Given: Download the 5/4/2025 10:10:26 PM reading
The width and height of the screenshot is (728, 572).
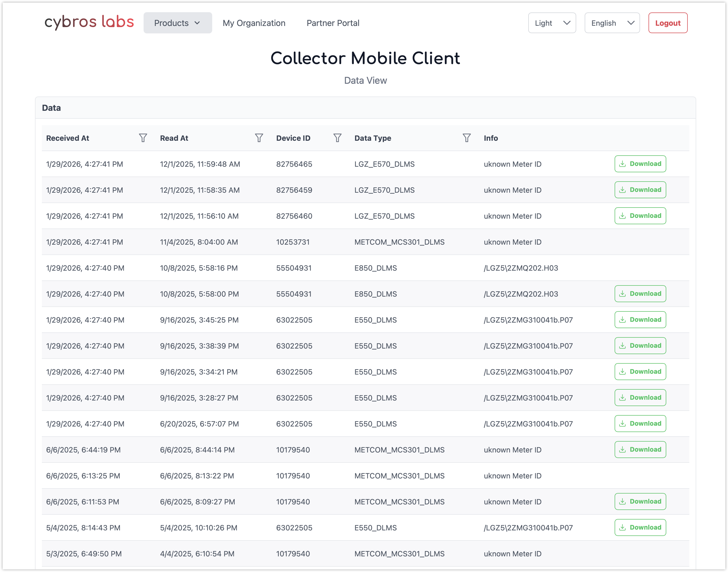Looking at the screenshot, I should 640,527.
